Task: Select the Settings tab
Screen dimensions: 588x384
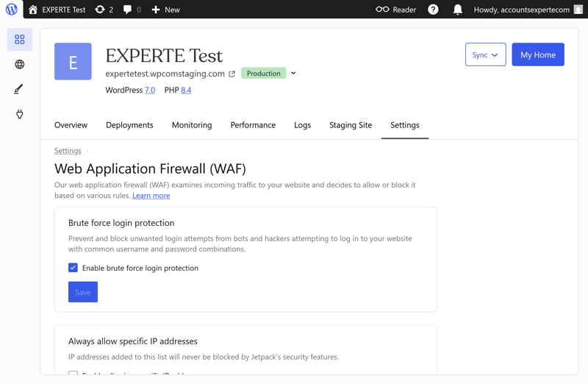Action: [x=405, y=125]
